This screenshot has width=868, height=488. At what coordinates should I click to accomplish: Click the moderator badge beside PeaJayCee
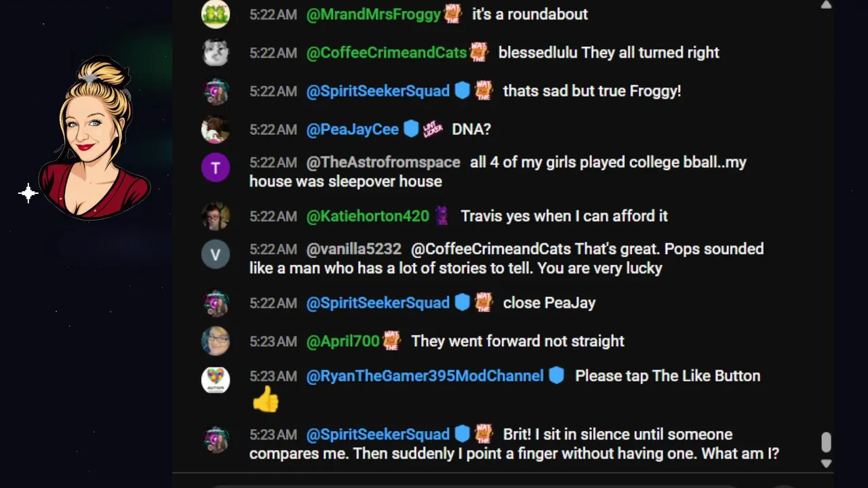[411, 129]
